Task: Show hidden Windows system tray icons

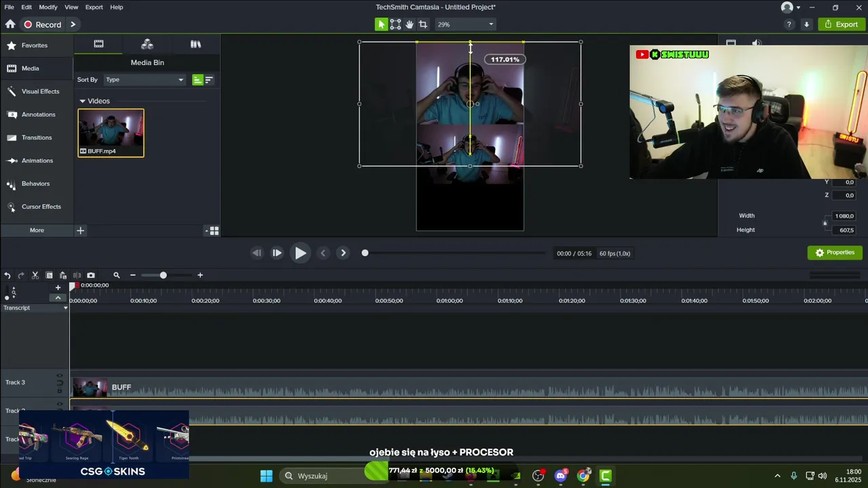Action: [777, 476]
